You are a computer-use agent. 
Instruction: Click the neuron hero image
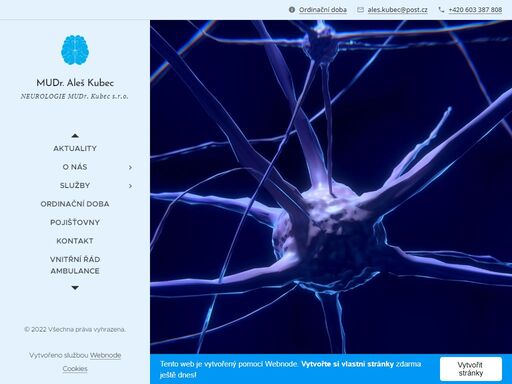pyautogui.click(x=331, y=187)
